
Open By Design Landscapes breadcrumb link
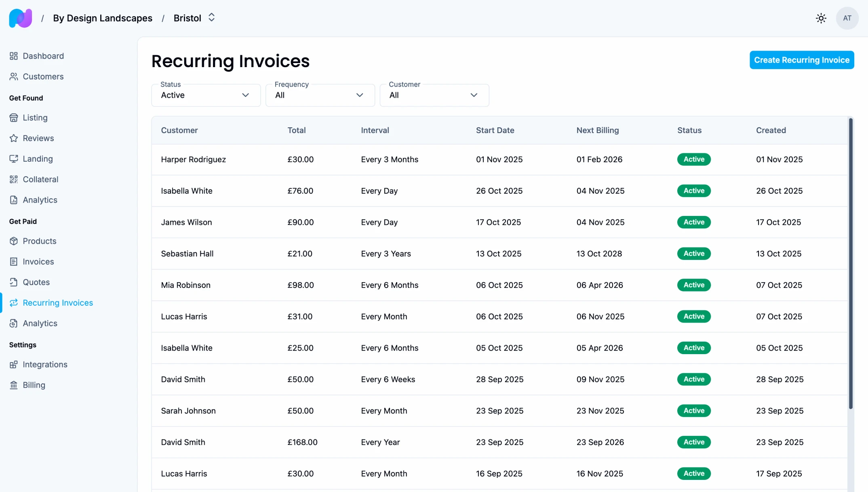click(103, 18)
